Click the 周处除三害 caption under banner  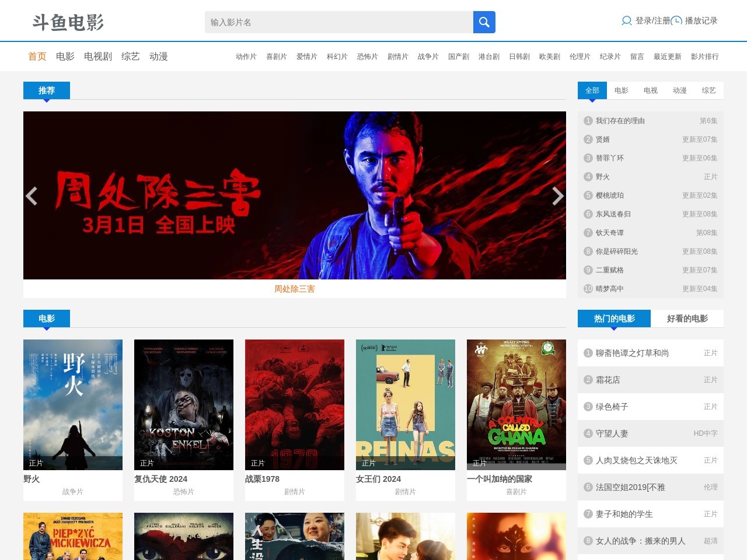coord(294,289)
